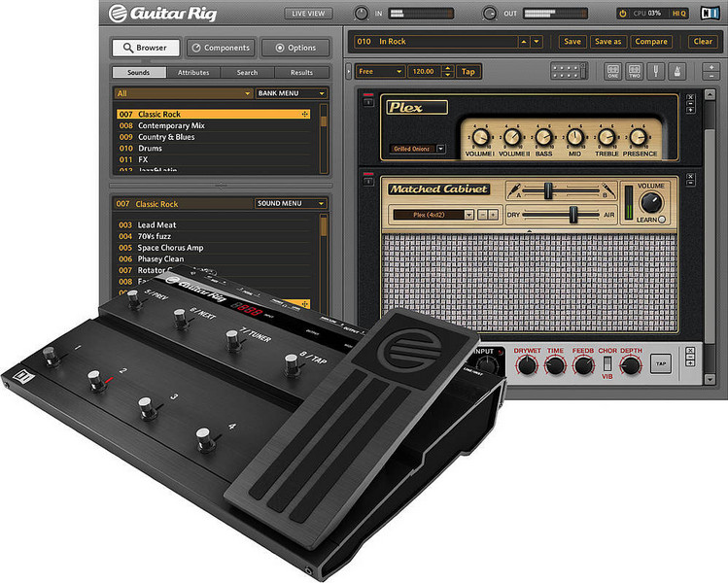The image size is (728, 583).
Task: Open the Components tab
Action: click(x=221, y=48)
